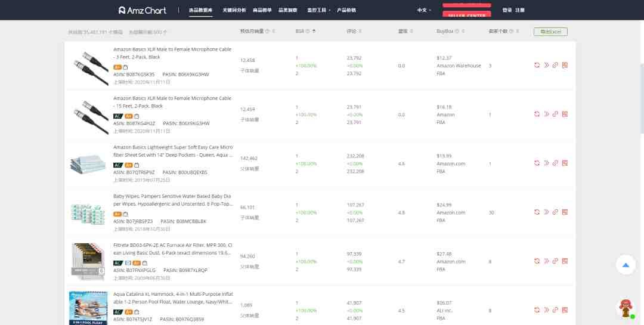Click note icon in XLR 3 Feet cable row
The width and height of the screenshot is (644, 325).
565,65
